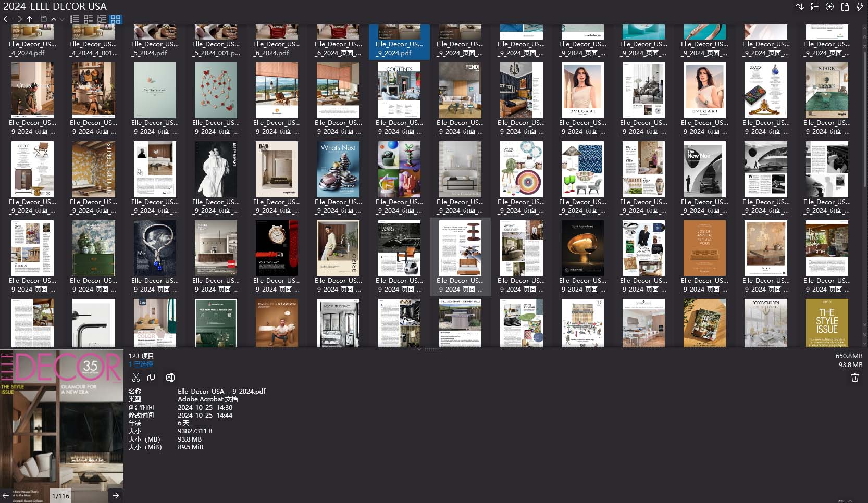Screen dimensions: 868x503
Task: Click the 2024-ELLE DECOR USA folder title
Action: tap(55, 7)
